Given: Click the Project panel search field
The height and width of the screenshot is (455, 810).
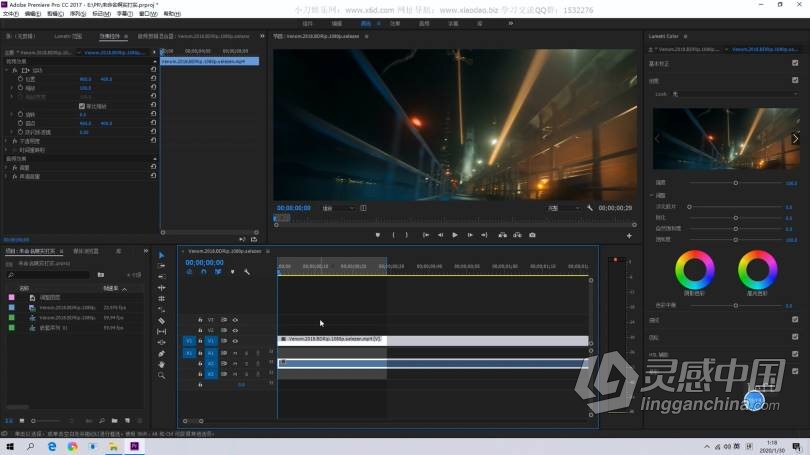Looking at the screenshot, I should point(49,275).
